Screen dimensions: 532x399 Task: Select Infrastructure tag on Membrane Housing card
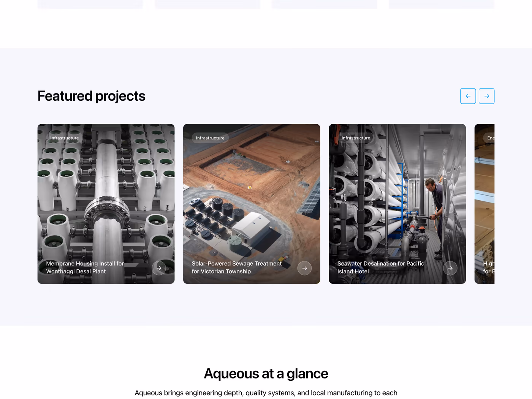(x=65, y=138)
